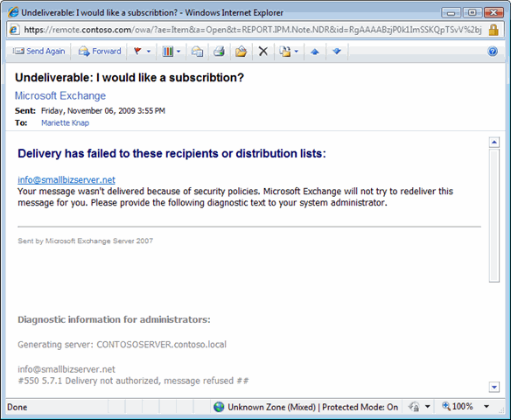Click the Internet Explorer title bar icon
The image size is (511, 420).
(14, 12)
